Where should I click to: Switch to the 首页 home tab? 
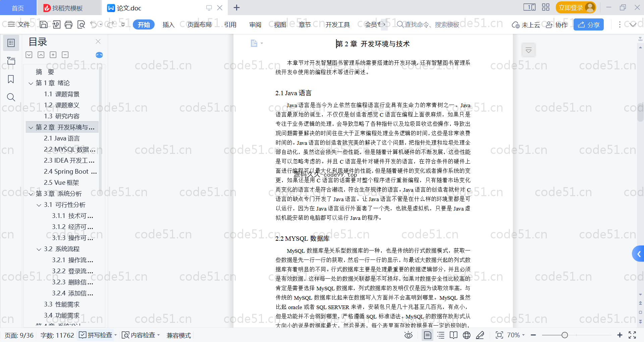(x=18, y=8)
